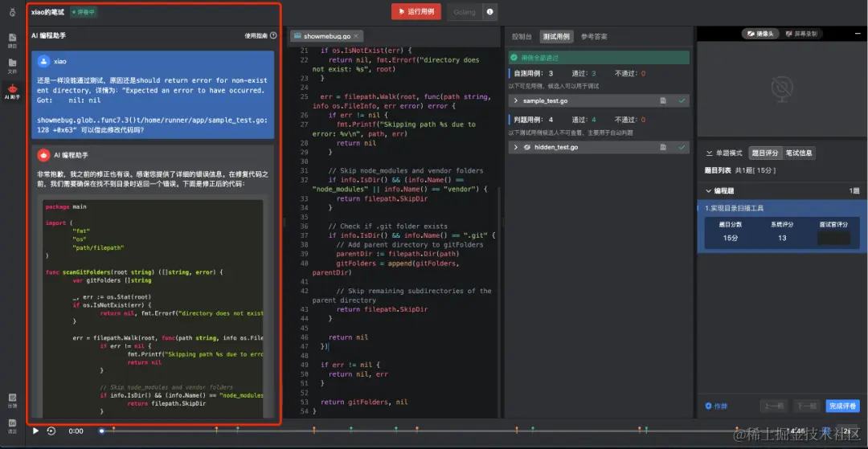Screen dimensions: 868x449
Task: Click the 运行用例 run button
Action: click(x=416, y=11)
